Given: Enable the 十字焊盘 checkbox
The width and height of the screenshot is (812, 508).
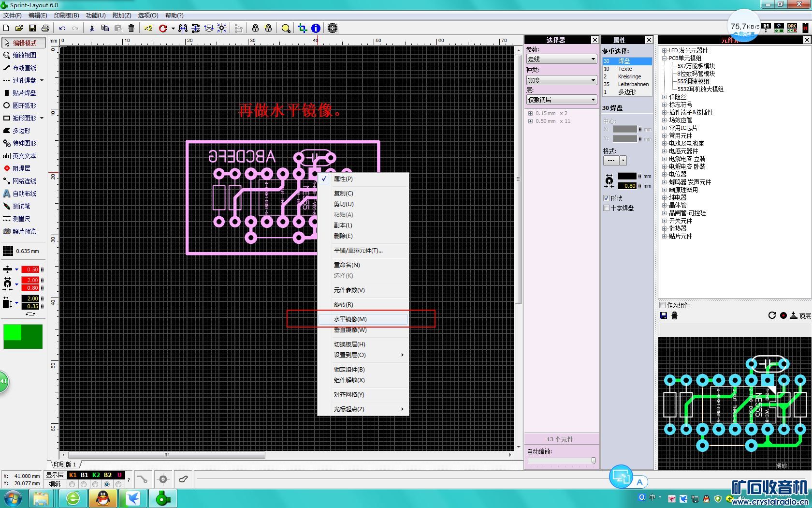Looking at the screenshot, I should 606,208.
